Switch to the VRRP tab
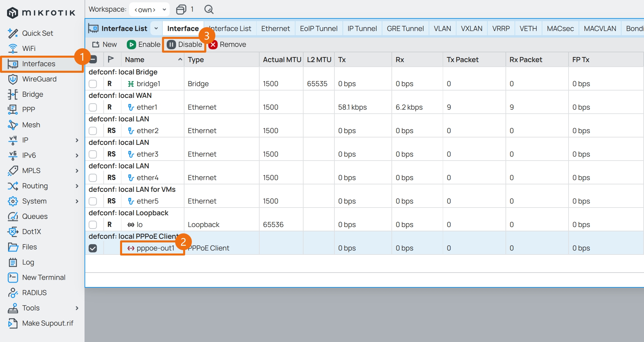 tap(501, 28)
